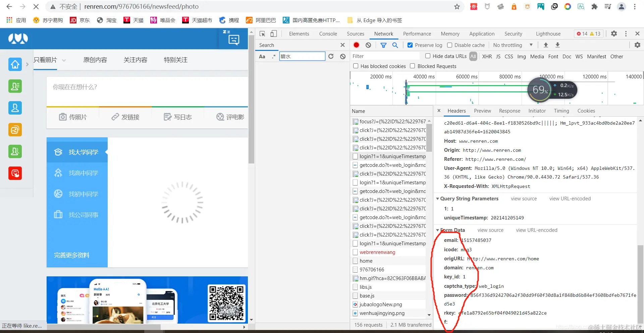Open the Chrome three-dot menu
Image resolution: width=644 pixels, height=333 pixels.
(635, 6)
